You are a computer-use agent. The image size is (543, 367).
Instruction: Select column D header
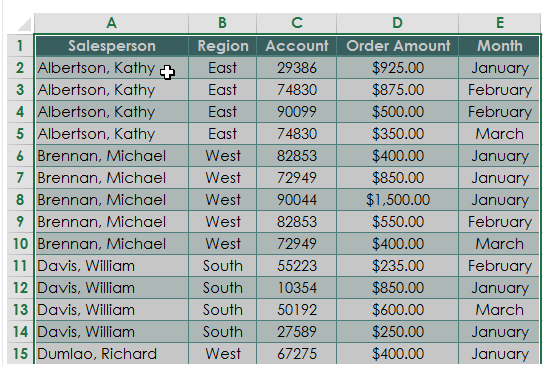point(398,23)
